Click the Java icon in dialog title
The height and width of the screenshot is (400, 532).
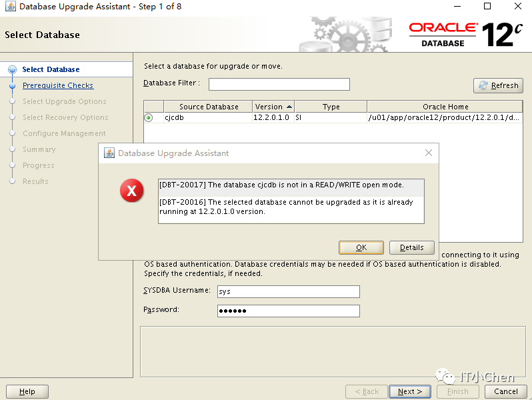coord(109,153)
